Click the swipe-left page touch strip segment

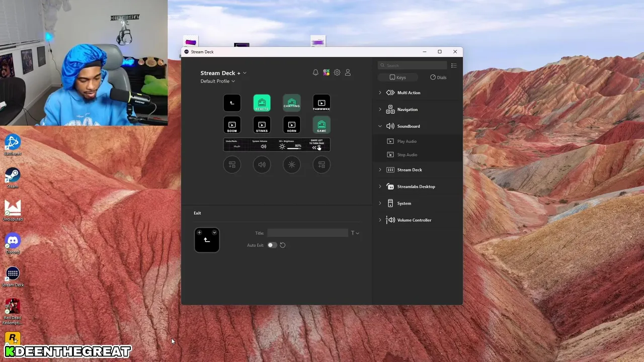click(317, 144)
